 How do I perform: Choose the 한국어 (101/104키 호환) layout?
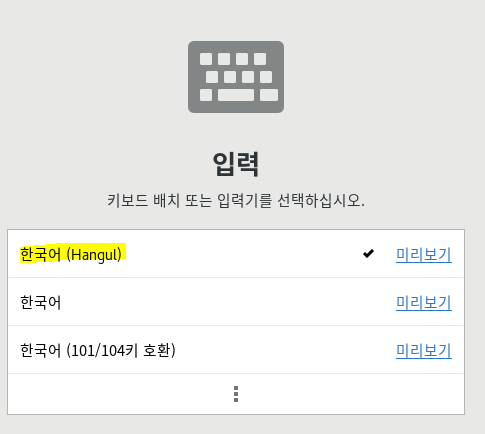pyautogui.click(x=236, y=350)
